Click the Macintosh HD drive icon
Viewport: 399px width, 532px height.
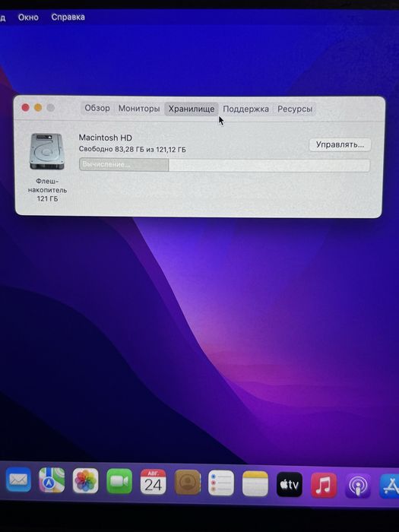click(x=47, y=152)
